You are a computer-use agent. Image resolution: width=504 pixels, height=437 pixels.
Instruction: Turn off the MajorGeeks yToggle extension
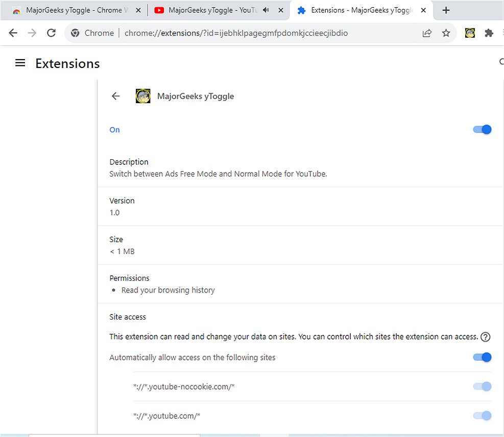tap(482, 130)
